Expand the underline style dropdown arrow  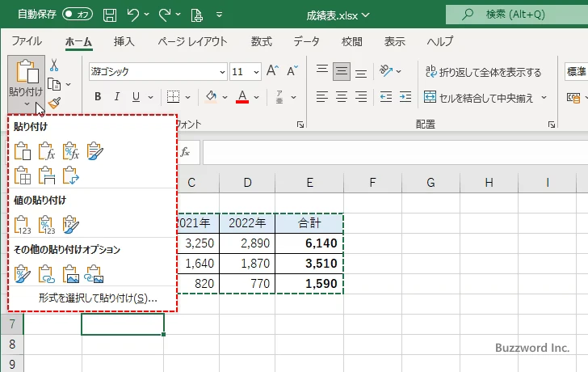point(150,97)
